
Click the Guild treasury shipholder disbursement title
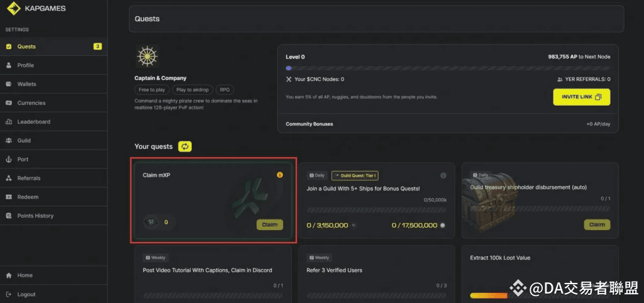pos(528,187)
